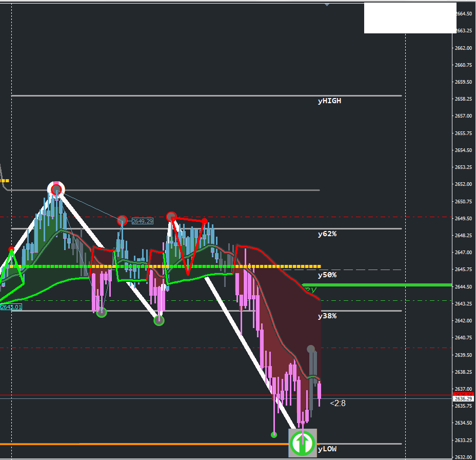This screenshot has width=476, height=460.
Task: Click the small green dot below the long pink wick
Action: tap(274, 435)
